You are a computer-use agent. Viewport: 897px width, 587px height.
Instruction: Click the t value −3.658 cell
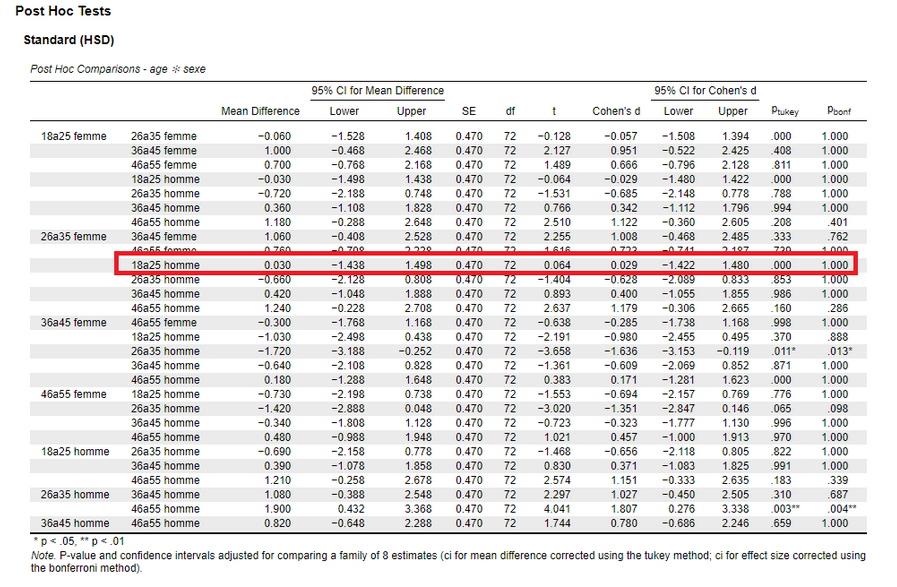(x=554, y=352)
